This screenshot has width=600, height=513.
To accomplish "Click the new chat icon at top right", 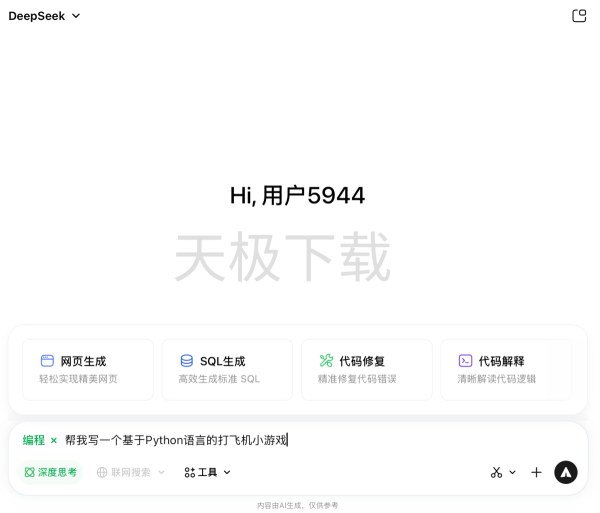I will (579, 16).
